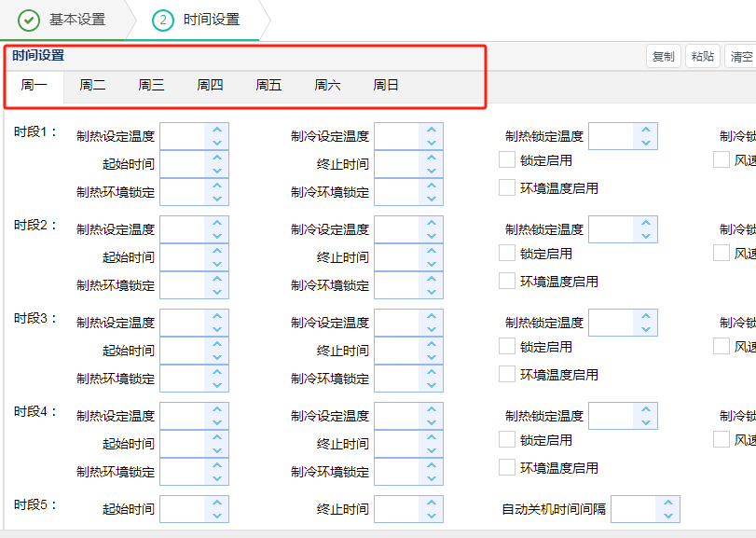This screenshot has width=756, height=538.
Task: Open the 周五 schedule tab
Action: (x=268, y=86)
